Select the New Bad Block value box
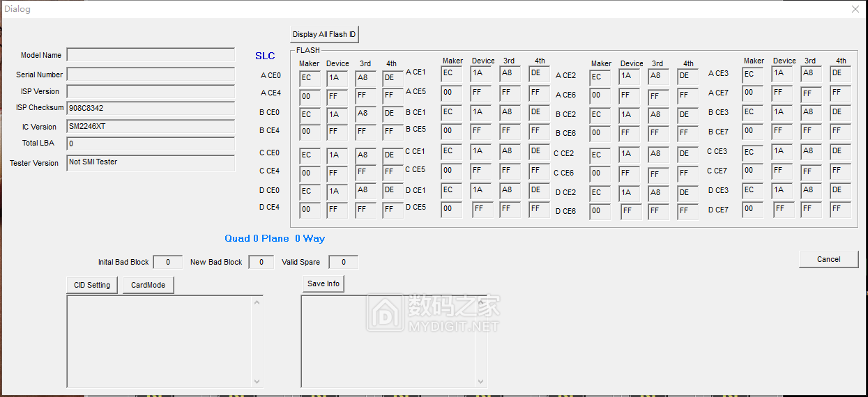868x397 pixels. 261,262
